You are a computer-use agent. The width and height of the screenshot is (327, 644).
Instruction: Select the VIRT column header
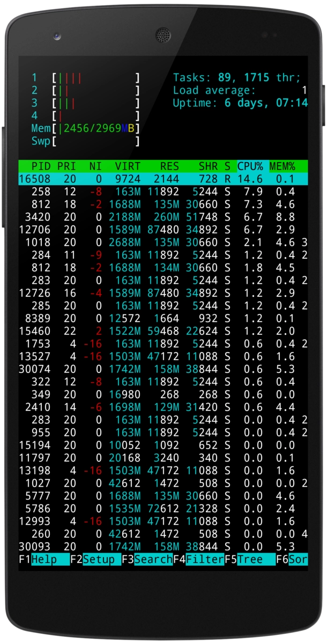pos(128,166)
